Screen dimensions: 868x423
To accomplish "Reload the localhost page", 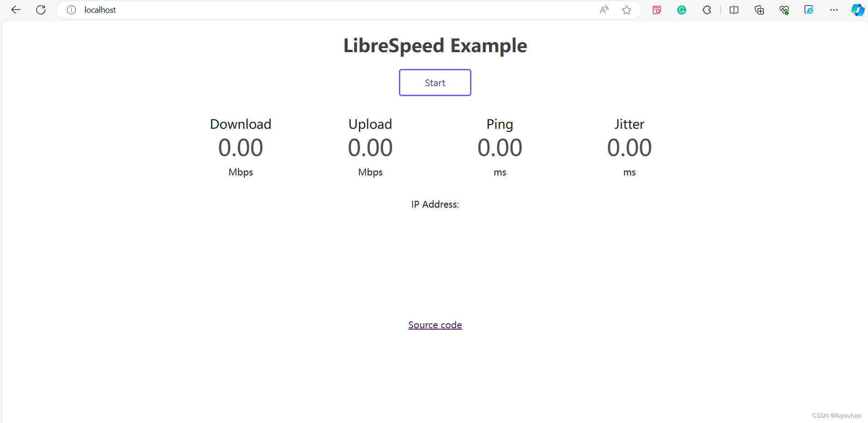I will point(41,10).
